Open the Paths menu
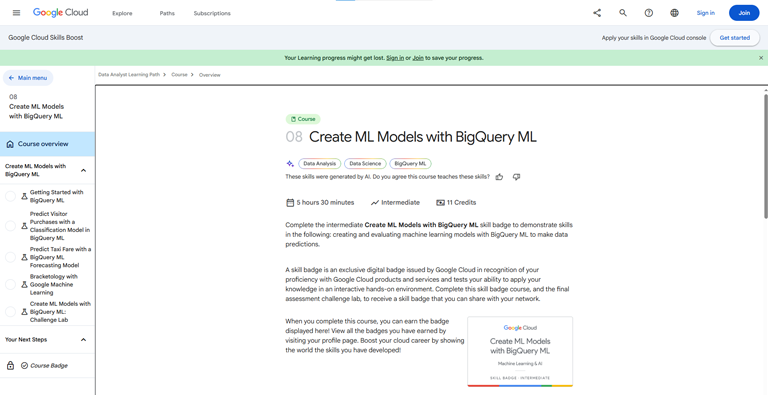 point(167,13)
